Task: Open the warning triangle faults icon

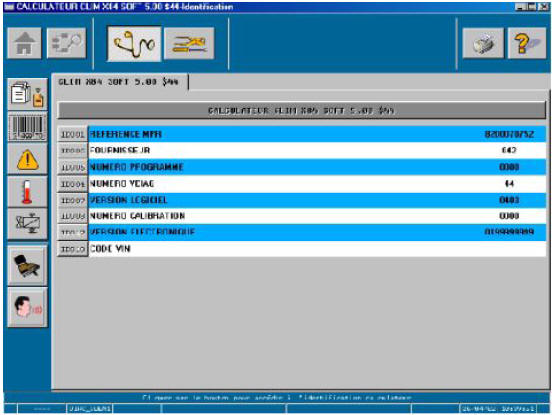Action: (28, 159)
